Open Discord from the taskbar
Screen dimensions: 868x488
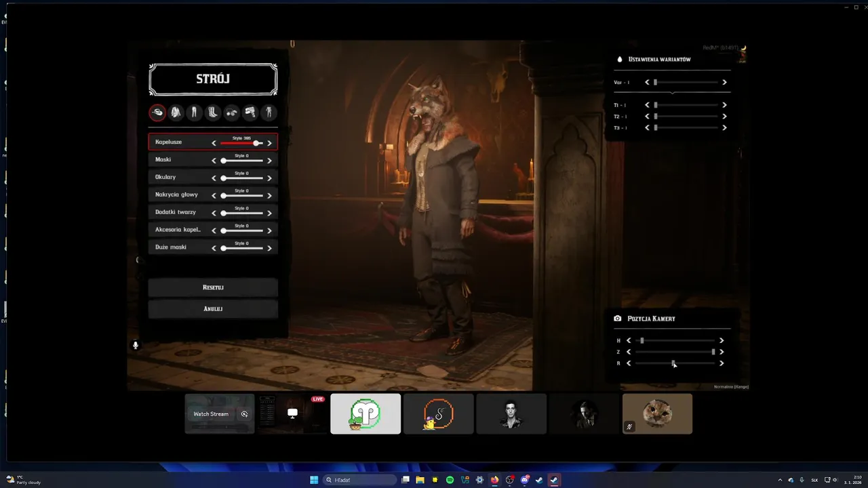click(524, 480)
